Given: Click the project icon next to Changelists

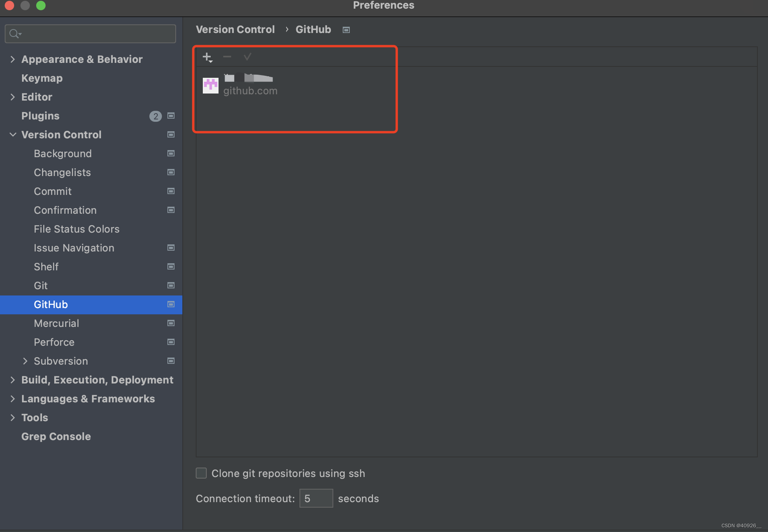Looking at the screenshot, I should 171,172.
